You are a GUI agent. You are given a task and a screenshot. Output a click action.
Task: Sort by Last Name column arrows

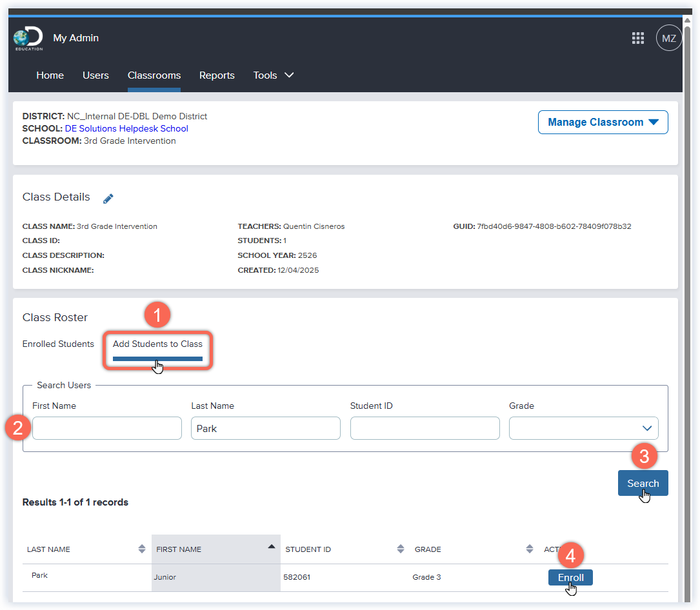pos(142,549)
